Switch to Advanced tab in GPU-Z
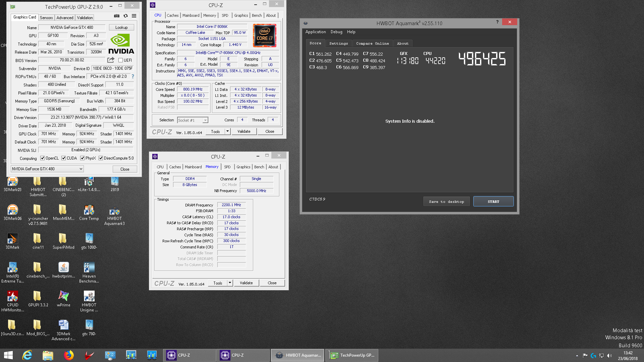Image resolution: width=644 pixels, height=362 pixels. tap(65, 18)
